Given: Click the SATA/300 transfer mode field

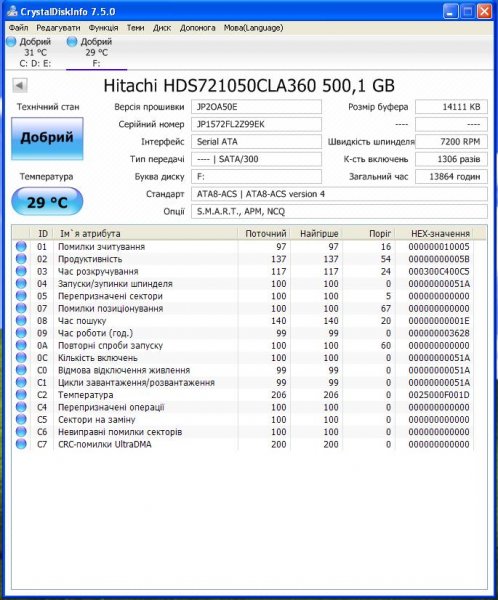Looking at the screenshot, I should pyautogui.click(x=256, y=159).
